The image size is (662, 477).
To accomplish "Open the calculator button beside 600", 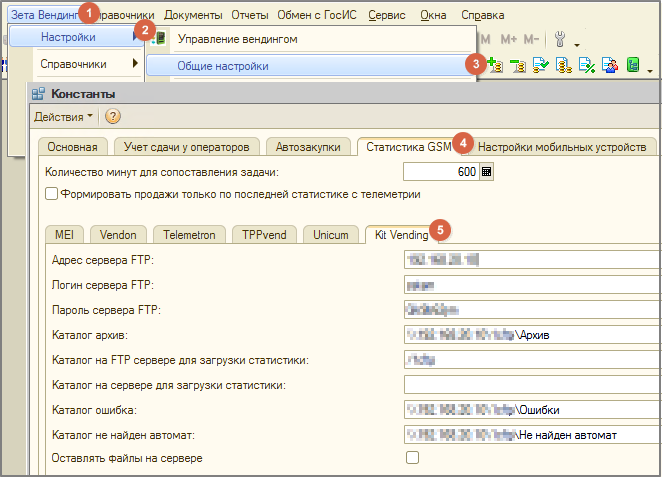I will (x=486, y=172).
